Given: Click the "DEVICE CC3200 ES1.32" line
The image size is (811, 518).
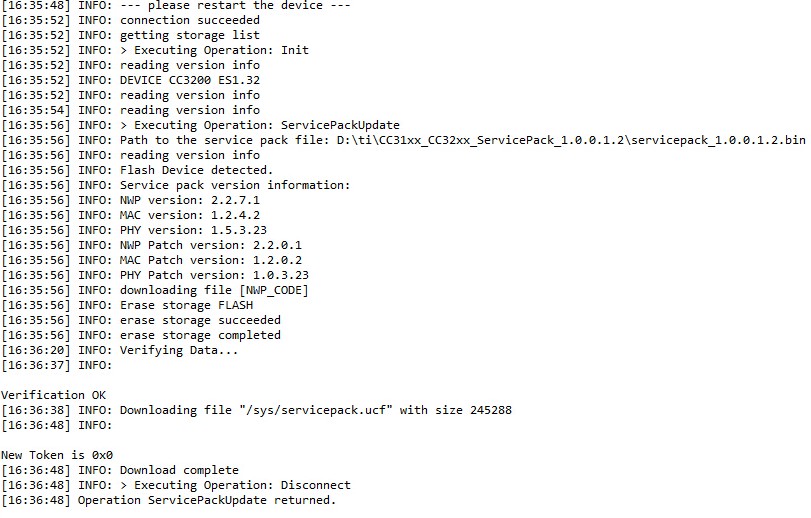Looking at the screenshot, I should point(192,80).
